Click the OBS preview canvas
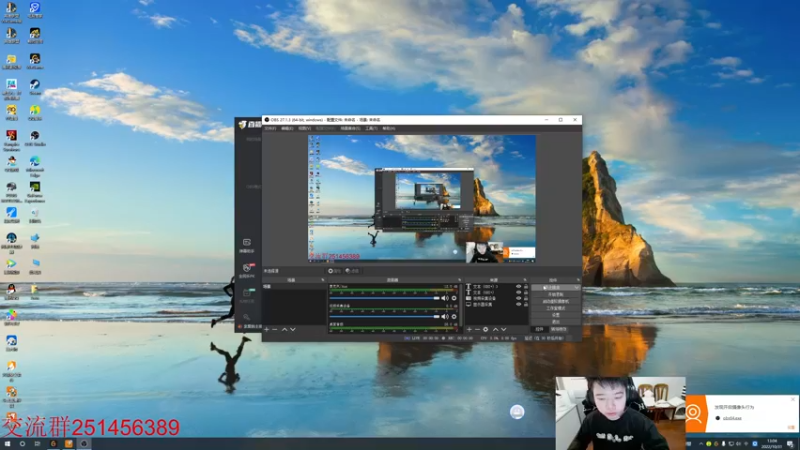 click(421, 199)
